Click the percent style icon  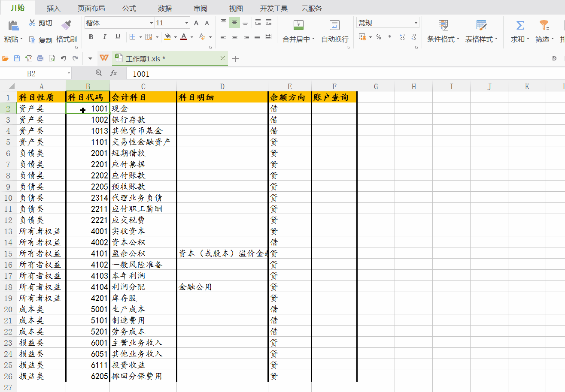pyautogui.click(x=378, y=37)
